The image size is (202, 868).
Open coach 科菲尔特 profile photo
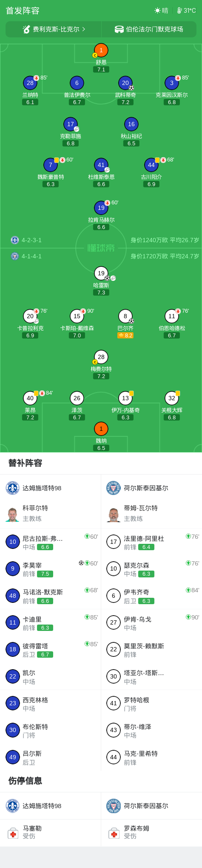pyautogui.click(x=12, y=514)
